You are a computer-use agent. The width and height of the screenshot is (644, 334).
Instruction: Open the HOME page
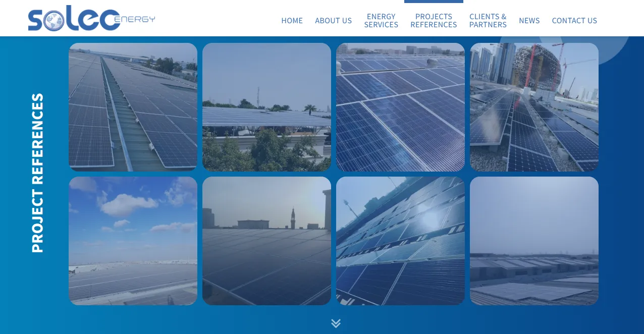coord(292,21)
